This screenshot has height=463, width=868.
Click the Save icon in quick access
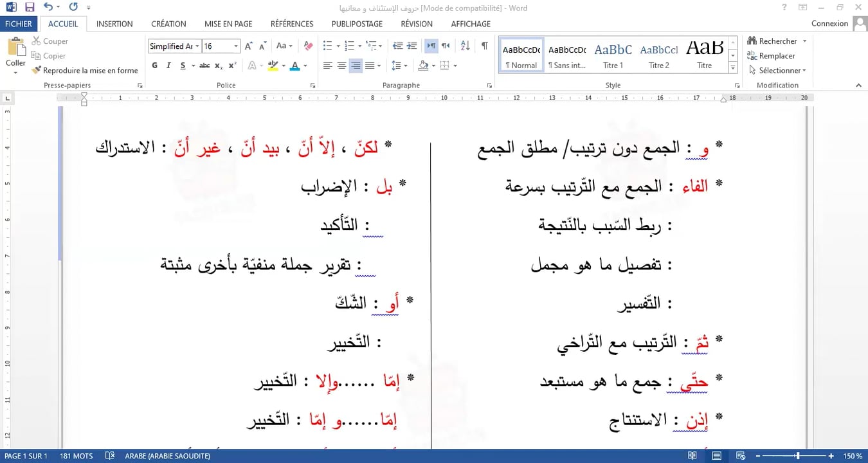(30, 7)
